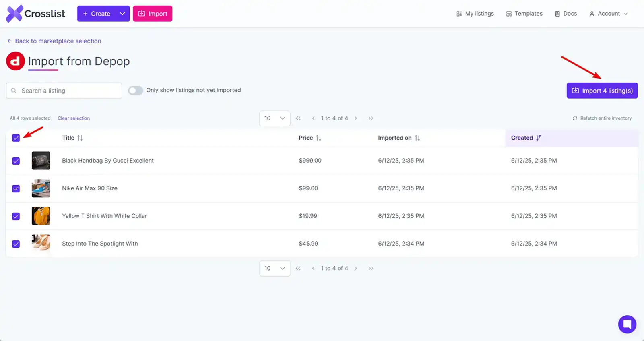Open My listings in navigation
This screenshot has width=644, height=341.
pyautogui.click(x=475, y=14)
